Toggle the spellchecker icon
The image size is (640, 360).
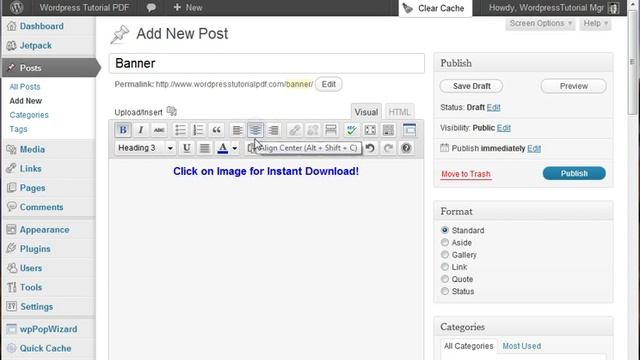tap(351, 130)
